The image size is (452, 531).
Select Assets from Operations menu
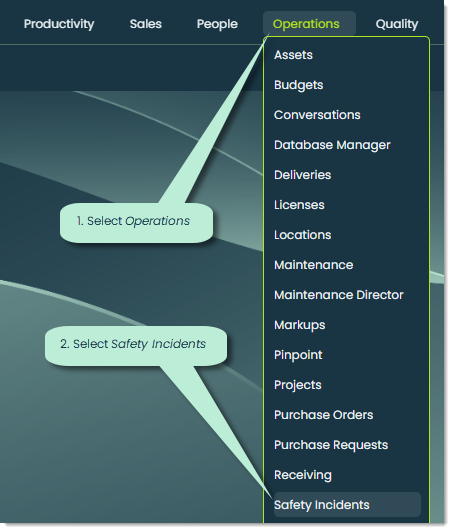tap(293, 55)
